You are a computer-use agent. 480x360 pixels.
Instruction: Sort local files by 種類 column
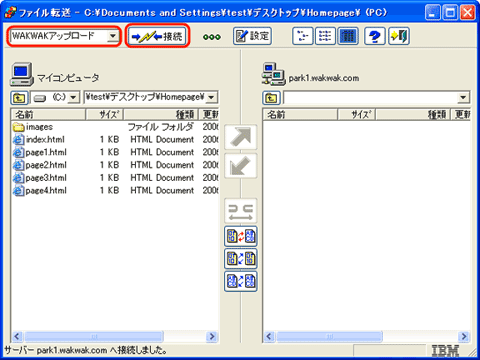click(x=161, y=115)
